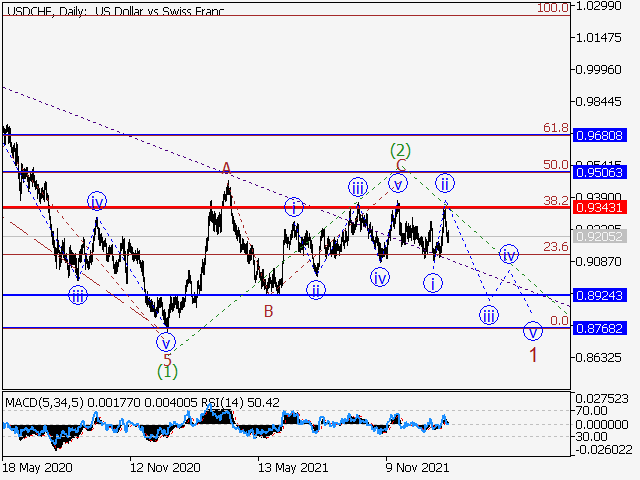
Task: Click the red wave A label
Action: coord(226,168)
